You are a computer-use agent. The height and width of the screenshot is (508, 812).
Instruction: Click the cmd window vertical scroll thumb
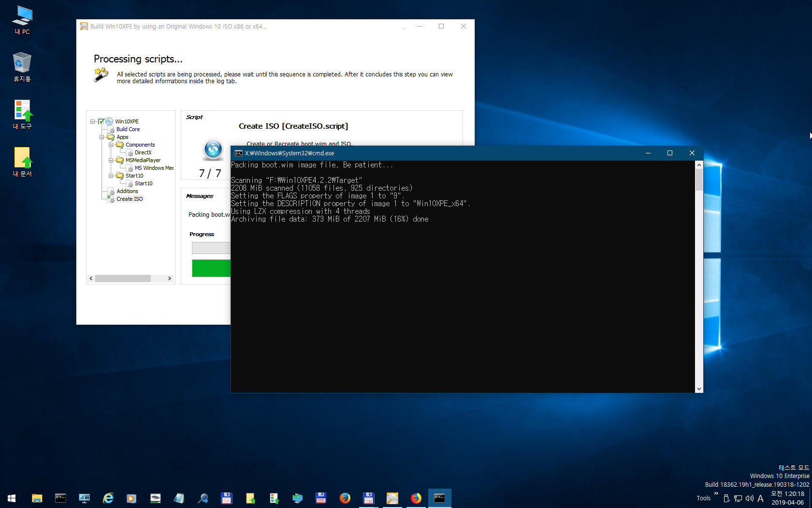tap(699, 179)
